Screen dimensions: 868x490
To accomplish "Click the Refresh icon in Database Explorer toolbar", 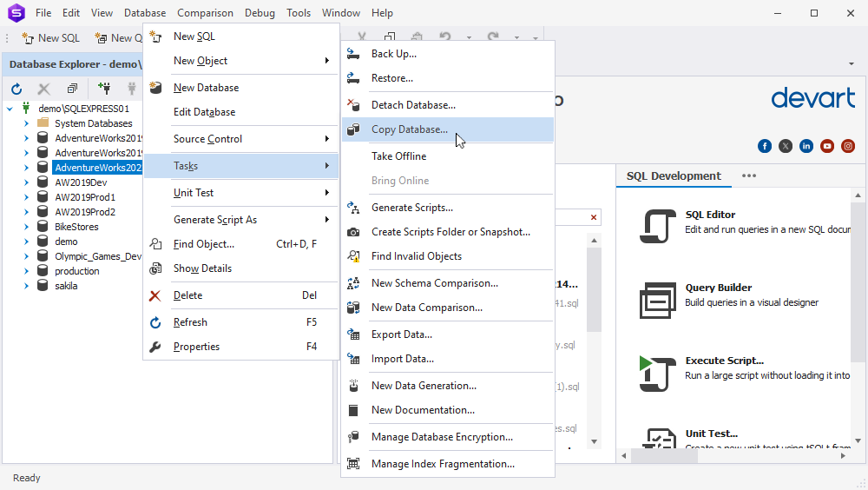I will click(16, 88).
